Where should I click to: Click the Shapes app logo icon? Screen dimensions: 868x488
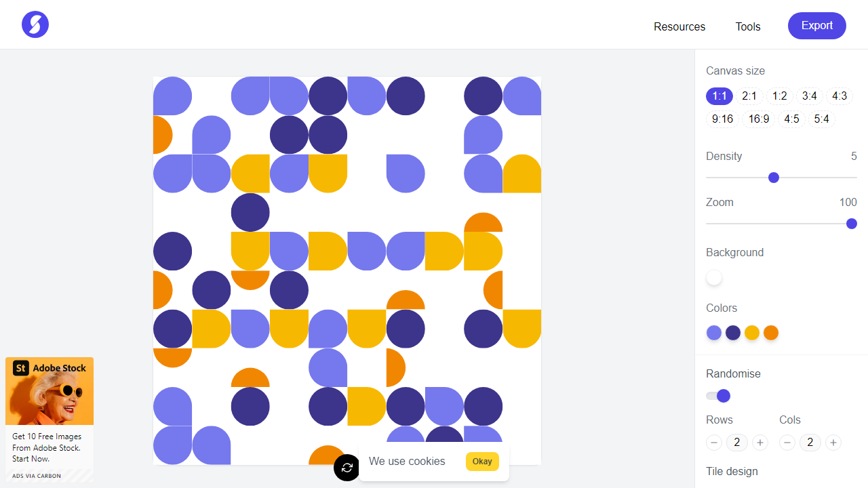coord(35,24)
